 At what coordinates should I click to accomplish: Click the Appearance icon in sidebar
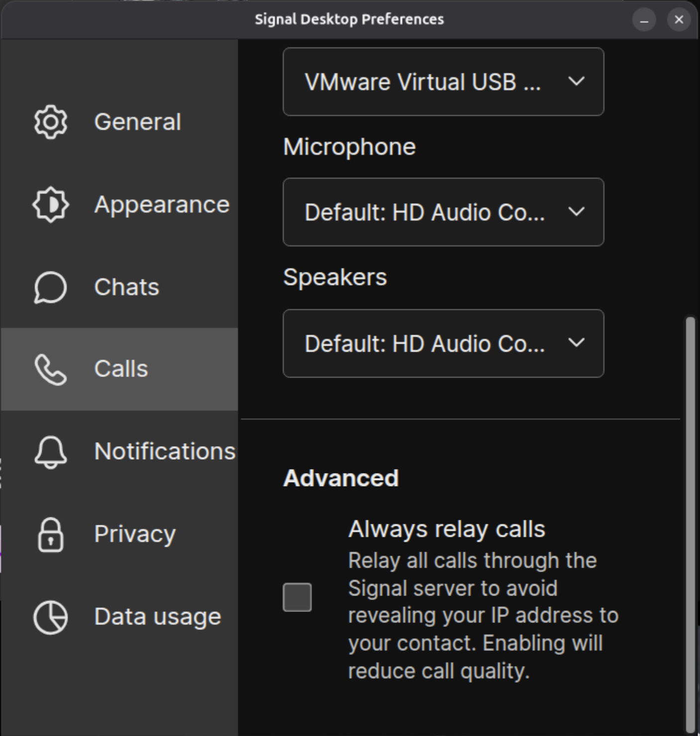click(50, 205)
